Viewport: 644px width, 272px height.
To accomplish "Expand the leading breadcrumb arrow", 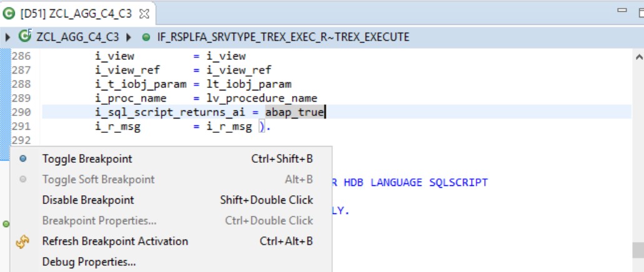I will coord(7,37).
